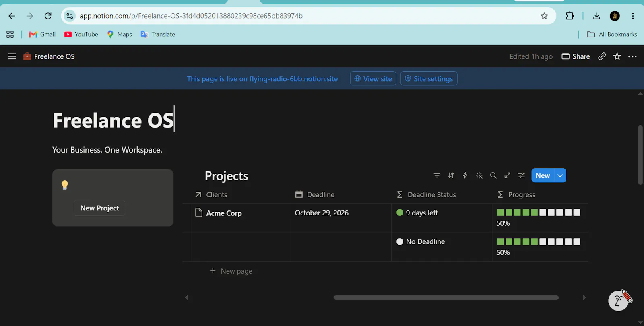Open the apps grid in bookmarks bar
Screen dimensions: 644x326
10,34
